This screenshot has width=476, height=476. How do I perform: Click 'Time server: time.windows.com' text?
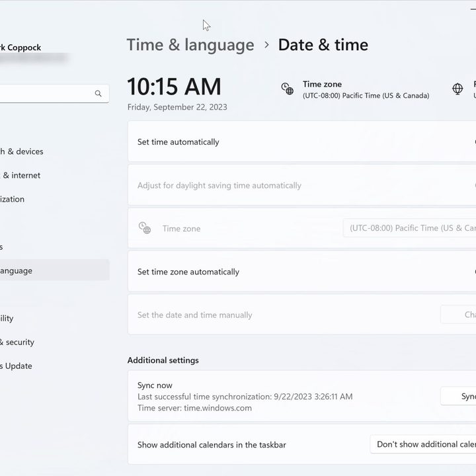pos(194,408)
